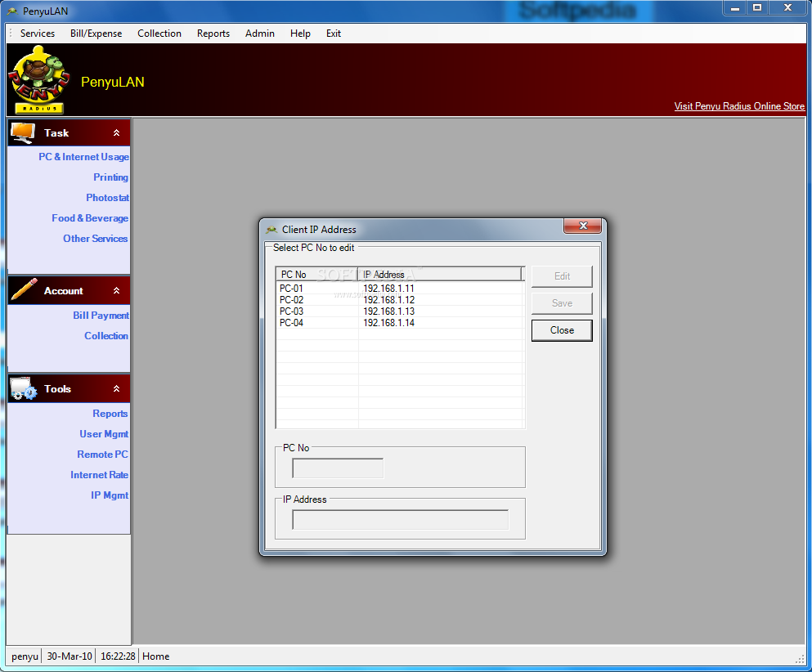The height and width of the screenshot is (672, 812).
Task: Select the PC-03 row
Action: click(400, 311)
